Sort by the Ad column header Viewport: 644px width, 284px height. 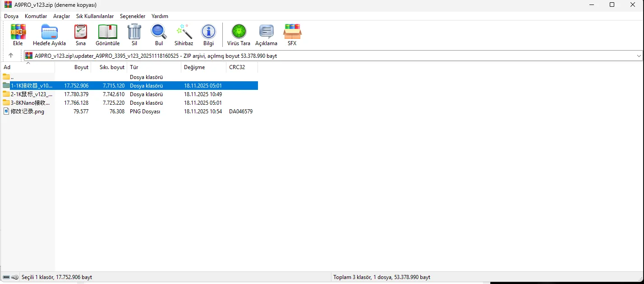(x=28, y=67)
